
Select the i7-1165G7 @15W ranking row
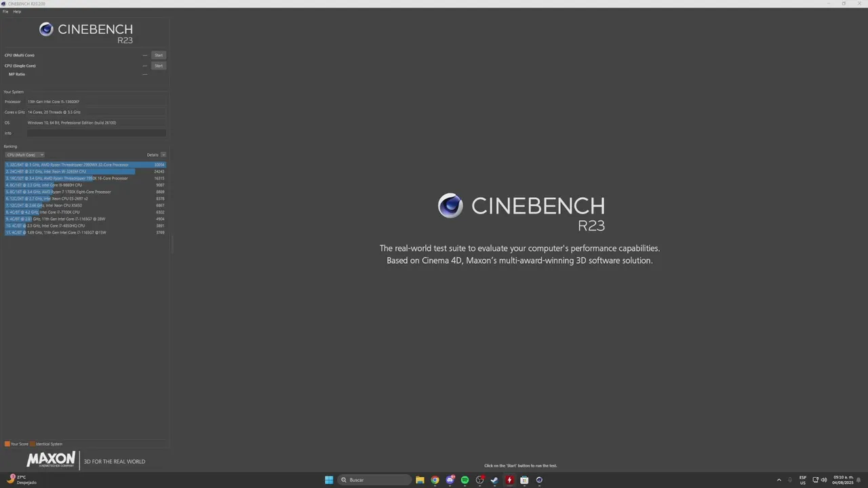point(85,232)
